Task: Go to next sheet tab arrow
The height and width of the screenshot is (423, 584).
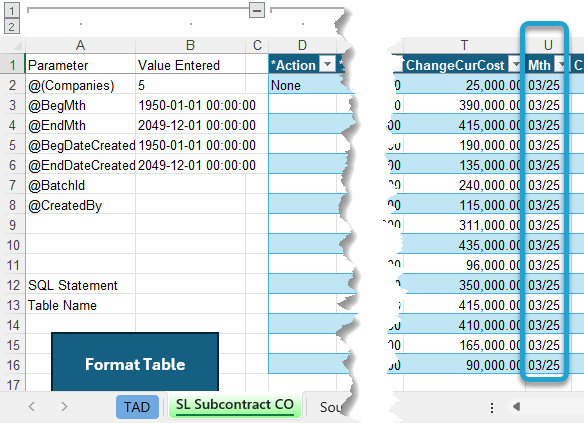Action: click(x=64, y=406)
